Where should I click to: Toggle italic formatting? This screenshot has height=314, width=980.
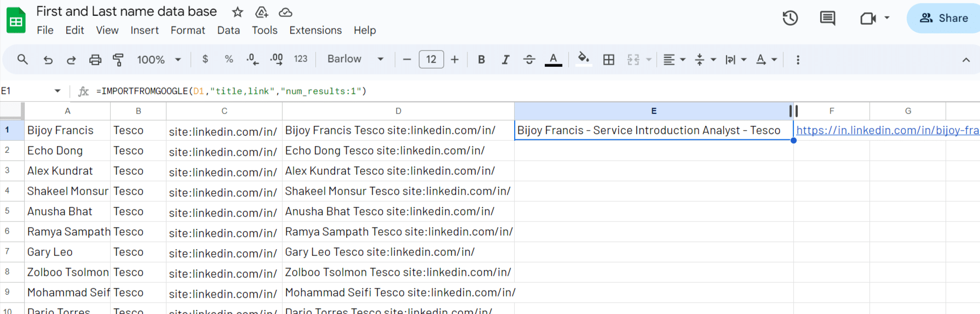point(505,60)
